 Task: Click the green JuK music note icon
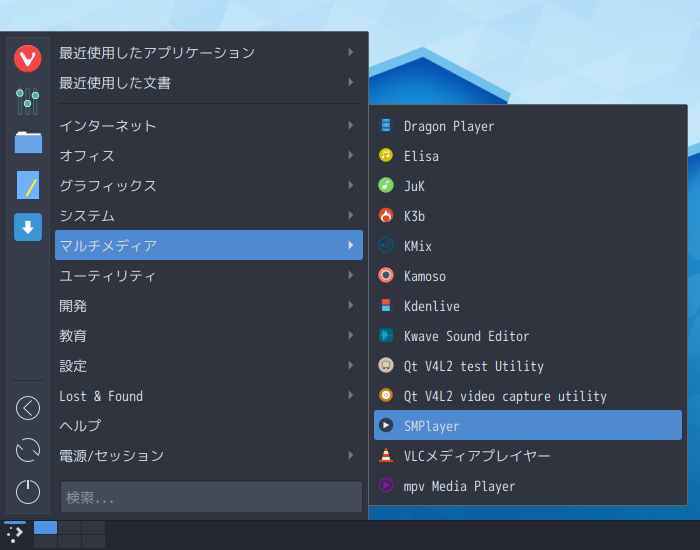[x=386, y=185]
